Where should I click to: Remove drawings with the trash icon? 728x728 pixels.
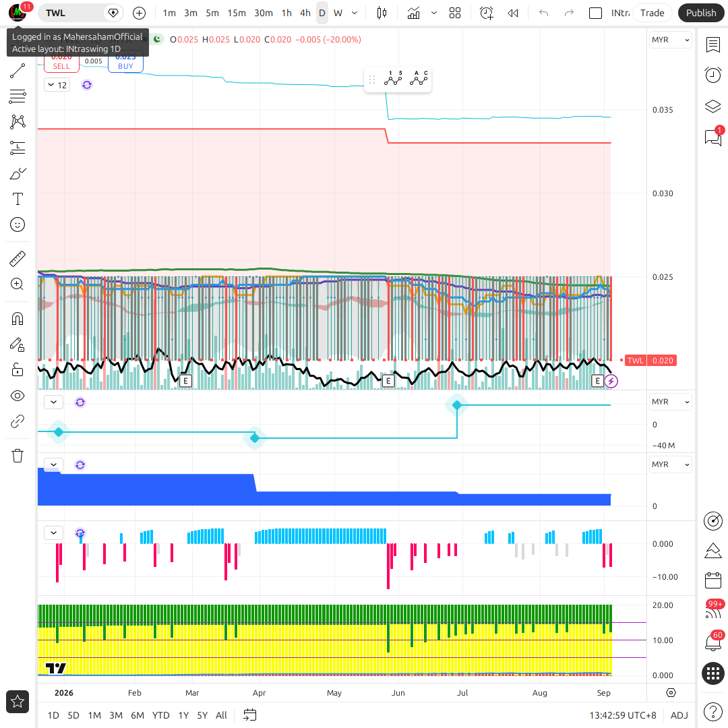click(x=18, y=456)
